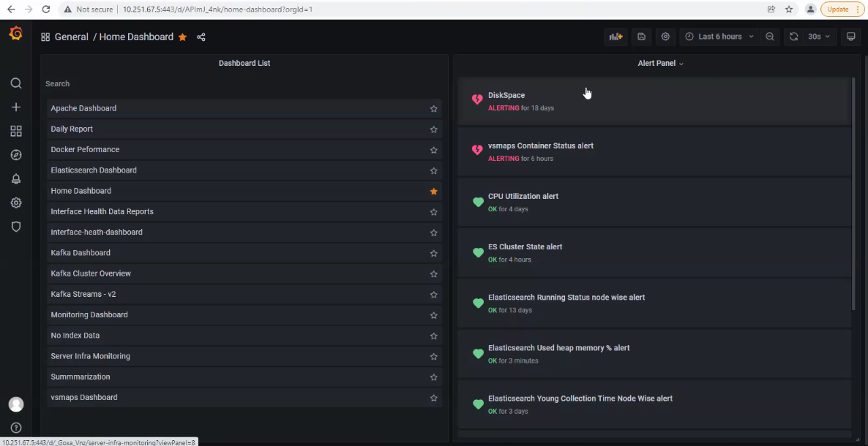Open the General folder breadcrumb
868x446 pixels.
[x=72, y=37]
